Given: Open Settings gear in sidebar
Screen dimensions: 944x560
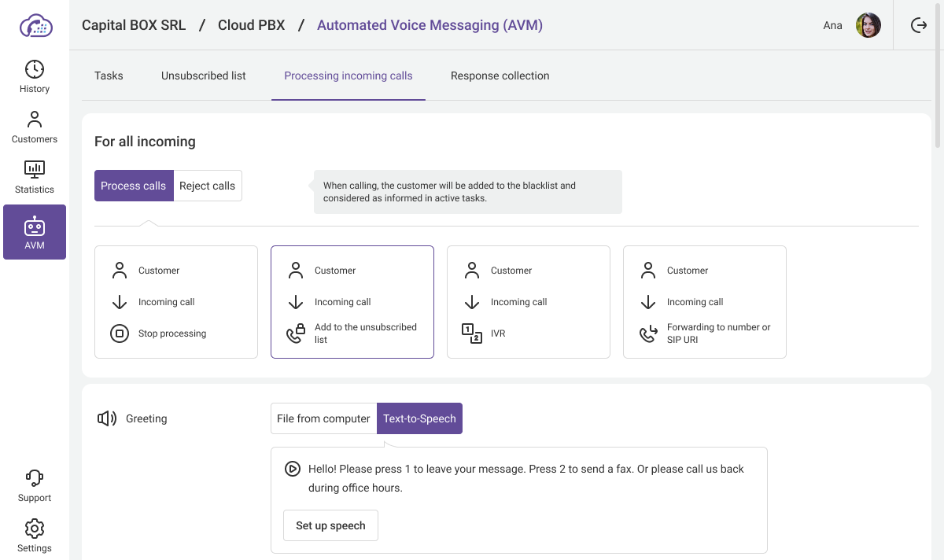Looking at the screenshot, I should pyautogui.click(x=35, y=528).
